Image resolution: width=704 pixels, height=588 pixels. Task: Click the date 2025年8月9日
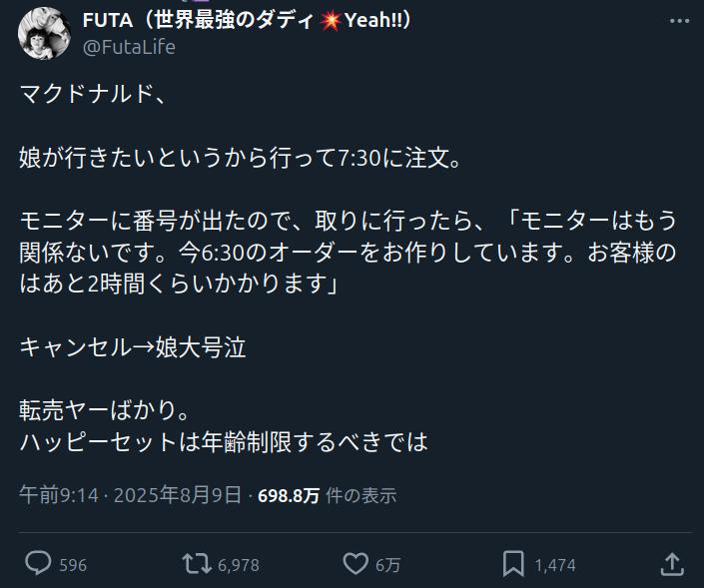(178, 495)
